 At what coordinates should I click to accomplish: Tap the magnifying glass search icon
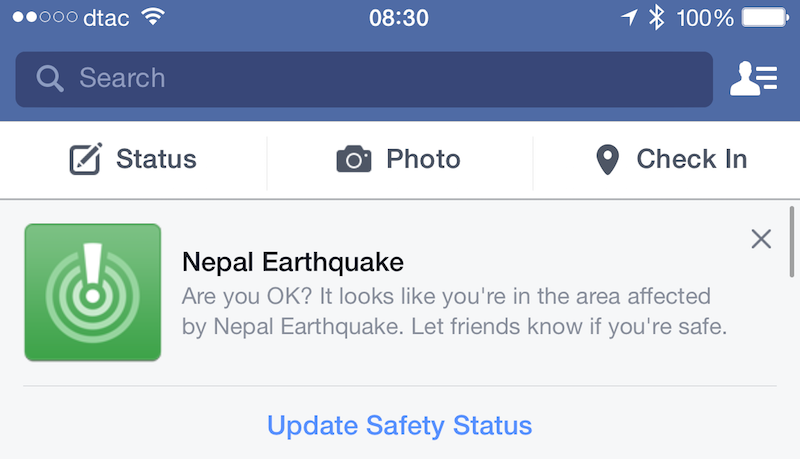click(49, 78)
